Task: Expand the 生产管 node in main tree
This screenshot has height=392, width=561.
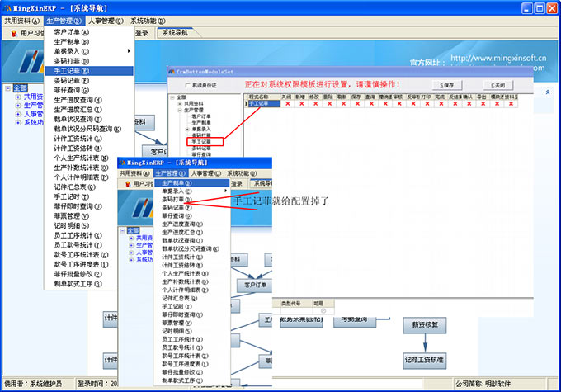Action: pyautogui.click(x=18, y=106)
